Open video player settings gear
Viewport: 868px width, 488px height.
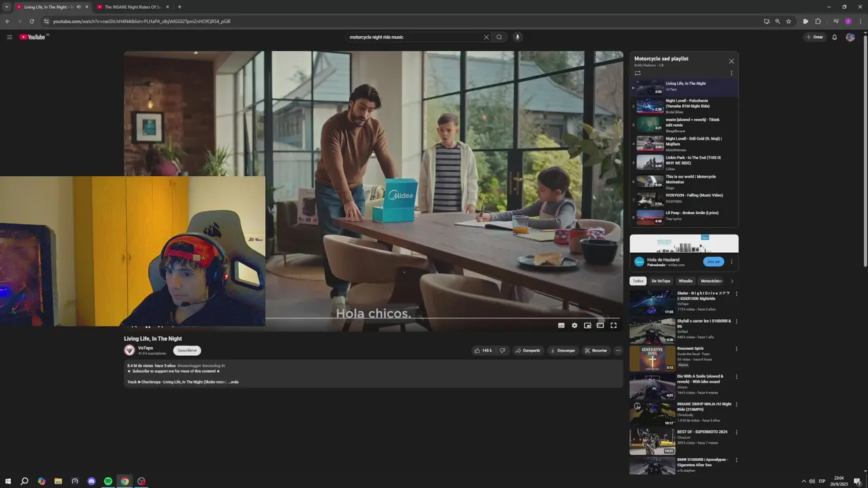(x=574, y=325)
